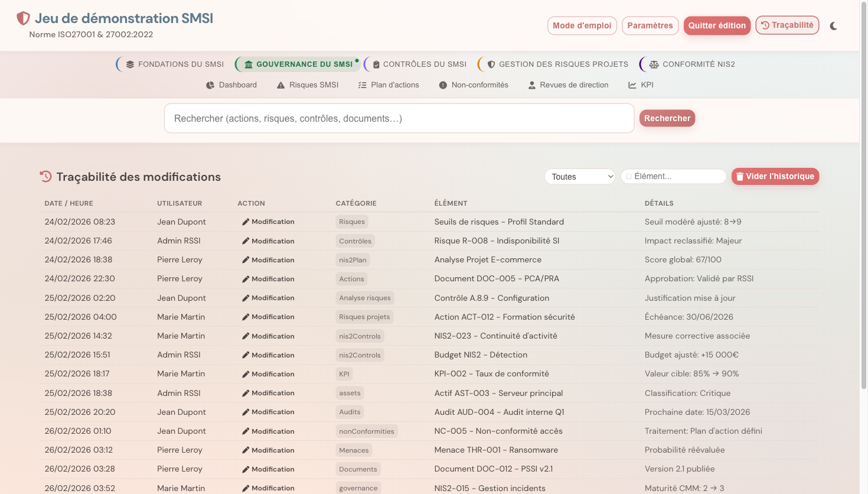Exit edit mode with Quitter édition
The image size is (868, 494).
pyautogui.click(x=717, y=25)
